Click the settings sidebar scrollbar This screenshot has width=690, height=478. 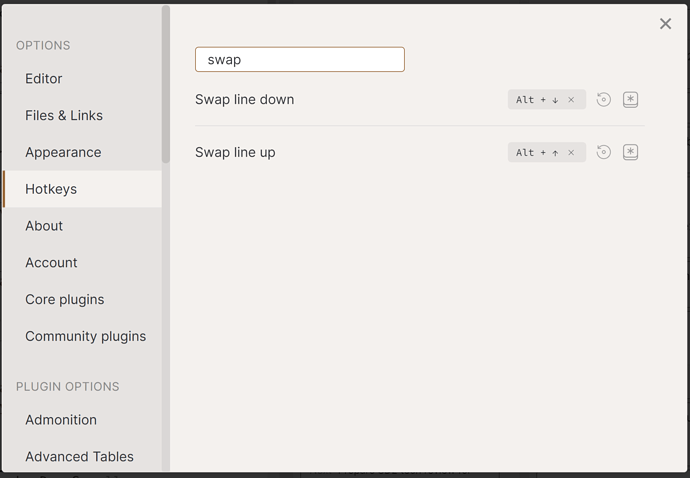click(165, 84)
